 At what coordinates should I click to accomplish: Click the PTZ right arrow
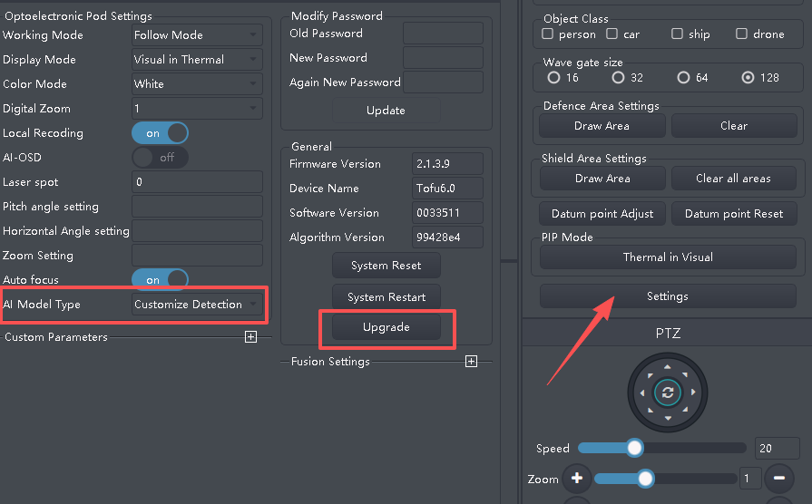[x=693, y=393]
